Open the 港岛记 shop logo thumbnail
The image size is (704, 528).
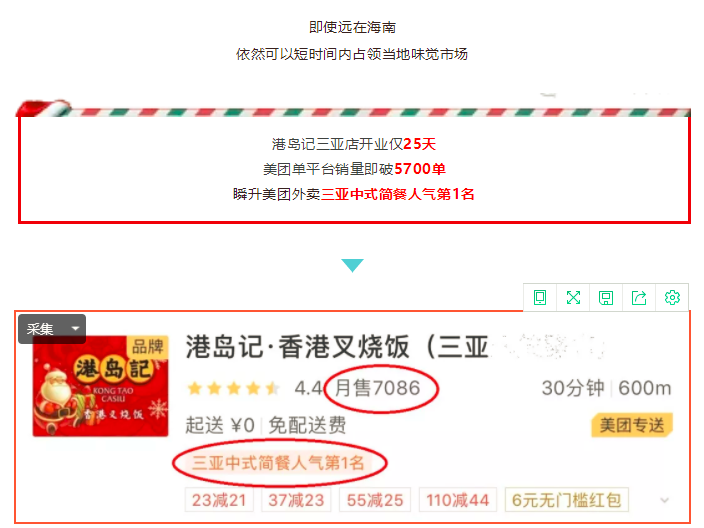[101, 386]
